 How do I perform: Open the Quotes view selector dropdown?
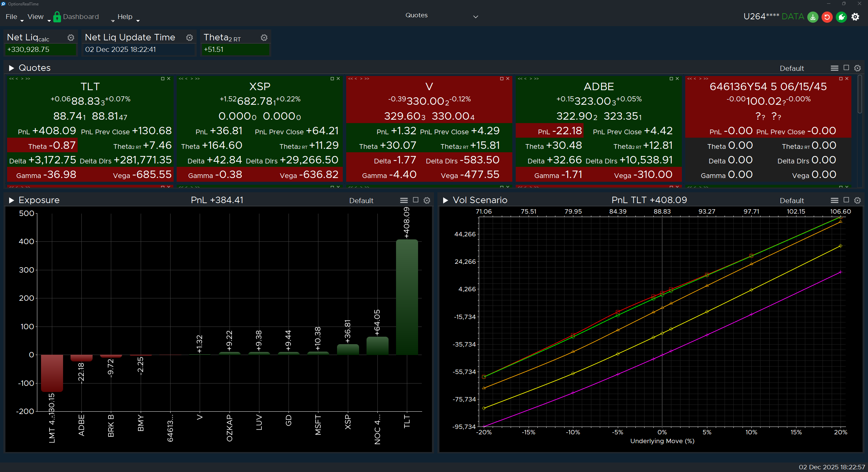(475, 16)
